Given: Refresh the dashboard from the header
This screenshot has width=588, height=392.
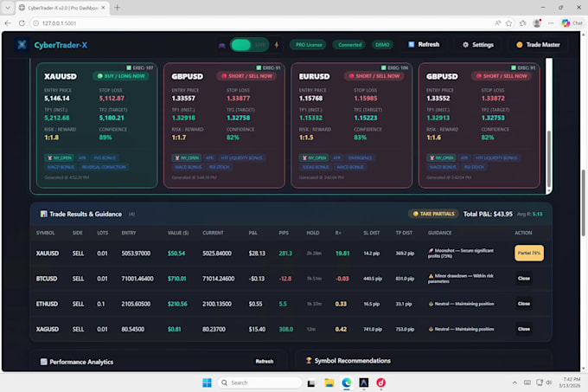Looking at the screenshot, I should (x=424, y=45).
